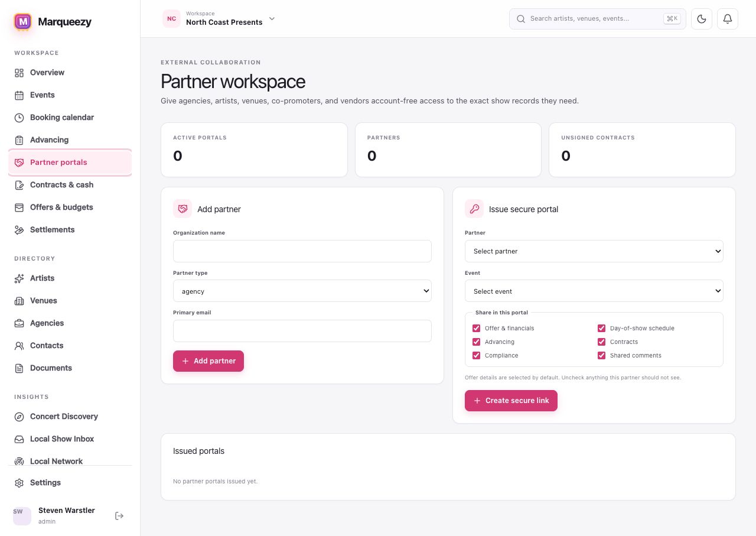Click the SW user avatar
This screenshot has height=536, width=756.
[22, 516]
